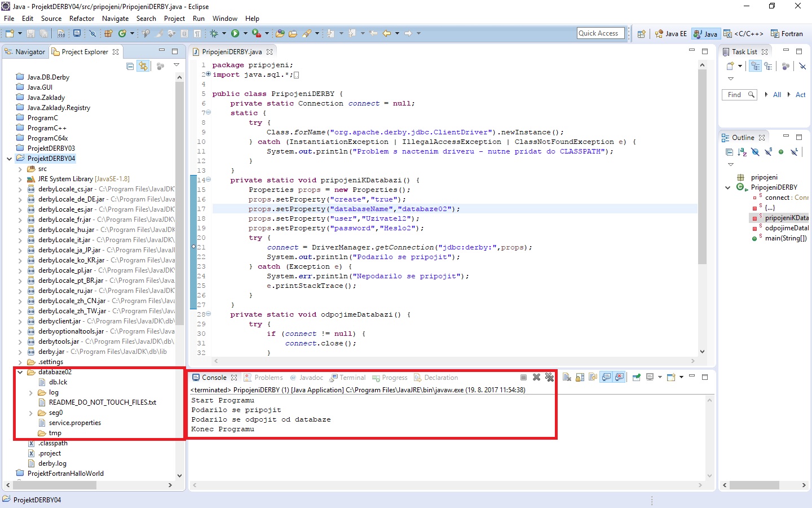Disable show console on standard output change

607,377
